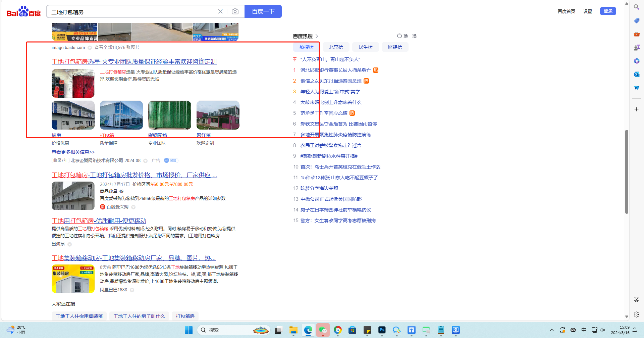Click the camera image-search icon
Viewport: 644px width, 338px height.
[x=235, y=11]
